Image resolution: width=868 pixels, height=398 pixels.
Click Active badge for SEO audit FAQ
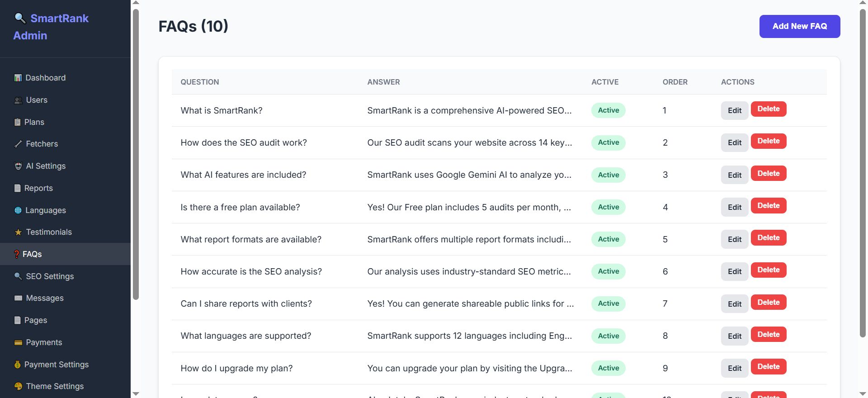[x=608, y=142]
